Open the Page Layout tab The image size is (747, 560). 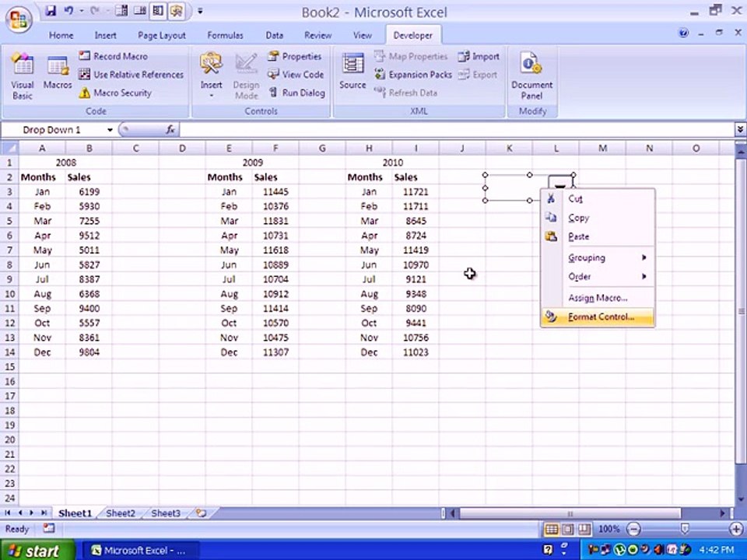tap(162, 35)
